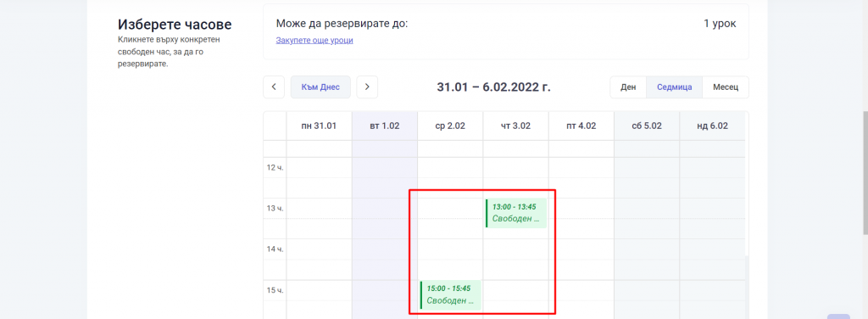This screenshot has width=868, height=319.
Task: Click the Към Днес button
Action: pos(320,87)
